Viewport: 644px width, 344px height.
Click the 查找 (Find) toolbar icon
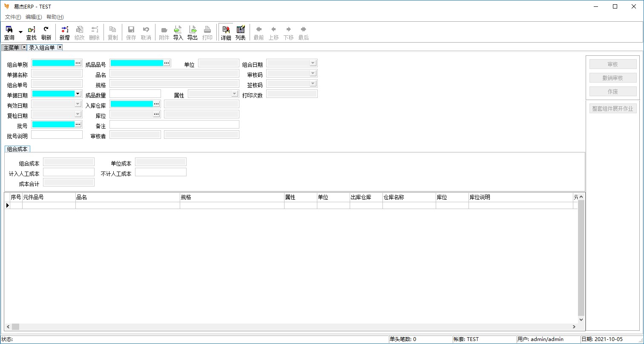[32, 32]
